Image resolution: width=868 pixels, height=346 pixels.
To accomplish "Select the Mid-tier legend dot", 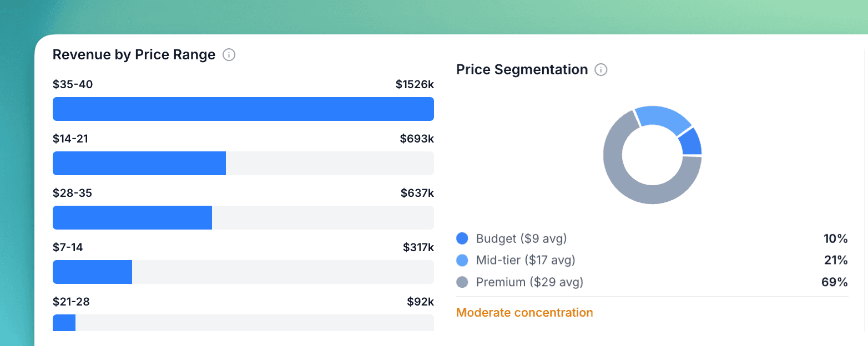I will coord(462,260).
